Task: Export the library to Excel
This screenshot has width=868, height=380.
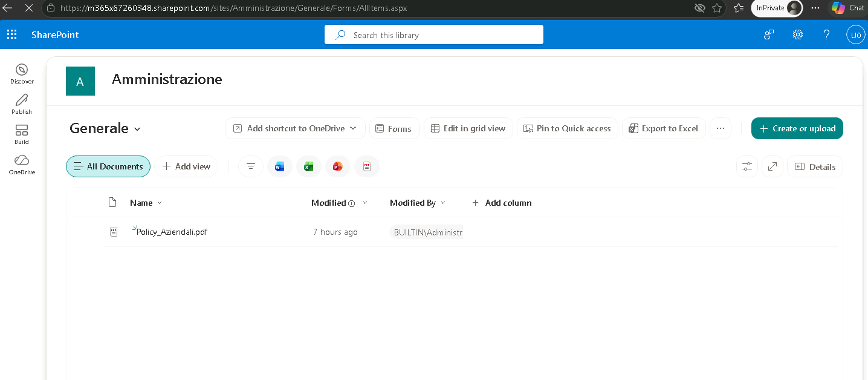Action: point(664,128)
